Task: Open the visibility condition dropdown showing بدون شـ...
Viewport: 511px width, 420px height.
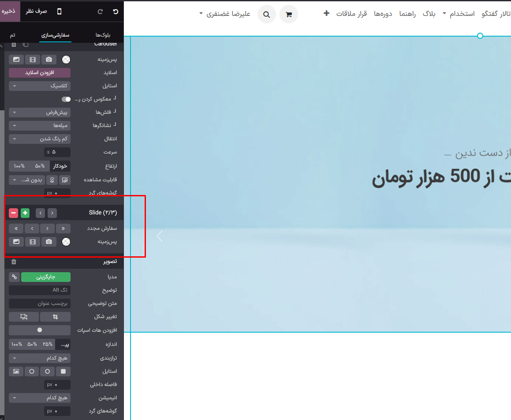Action: (27, 180)
